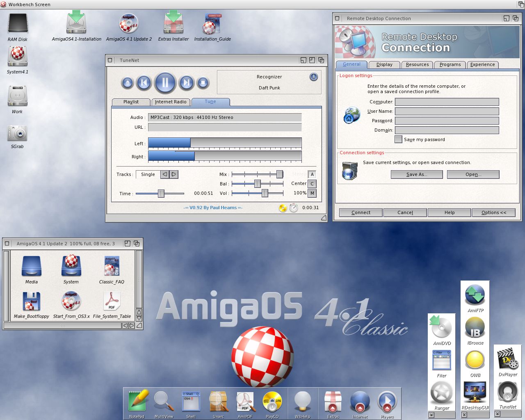The width and height of the screenshot is (525, 420).
Task: Click Save As... button
Action: [x=417, y=174]
